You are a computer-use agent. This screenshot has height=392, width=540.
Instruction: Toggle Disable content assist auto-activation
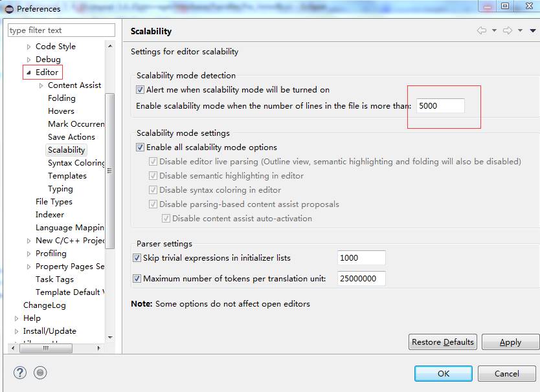tap(166, 219)
